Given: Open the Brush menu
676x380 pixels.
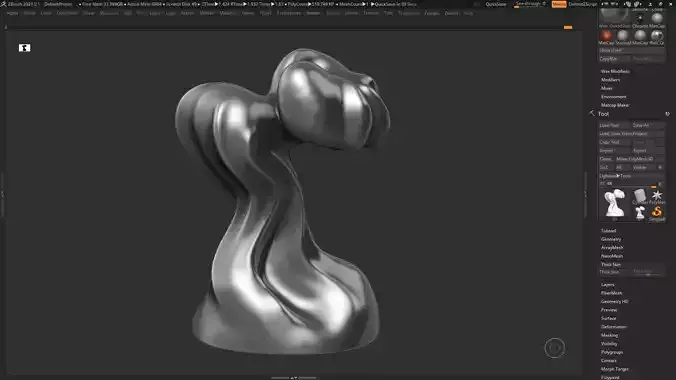Looking at the screenshot, I should click(x=29, y=13).
